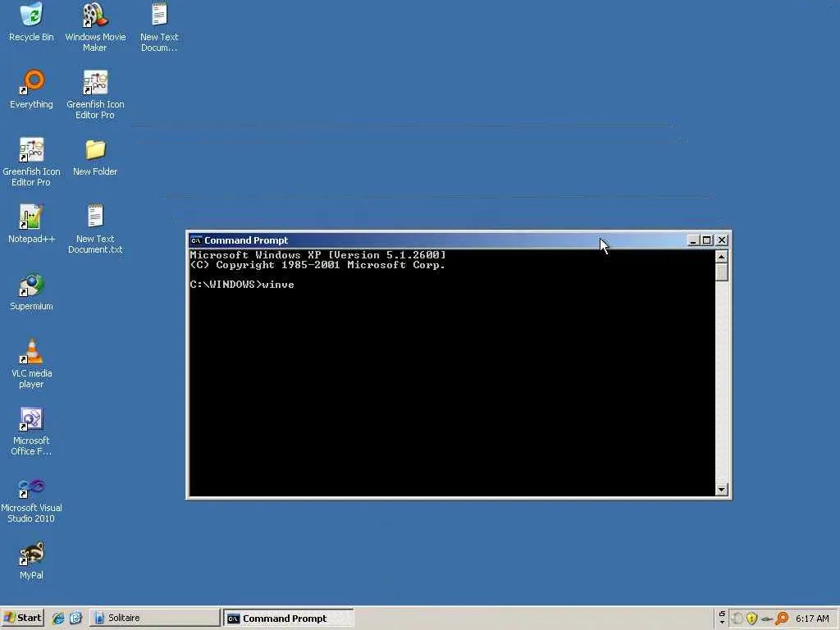Image resolution: width=840 pixels, height=630 pixels.
Task: Click the Command Prompt scroll up arrow
Action: [722, 257]
